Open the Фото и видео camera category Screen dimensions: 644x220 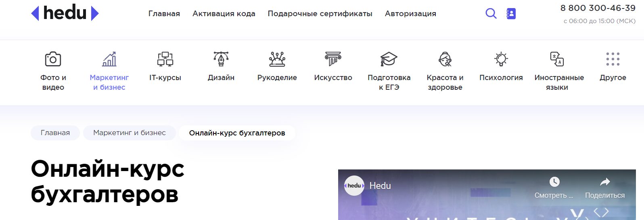click(53, 59)
